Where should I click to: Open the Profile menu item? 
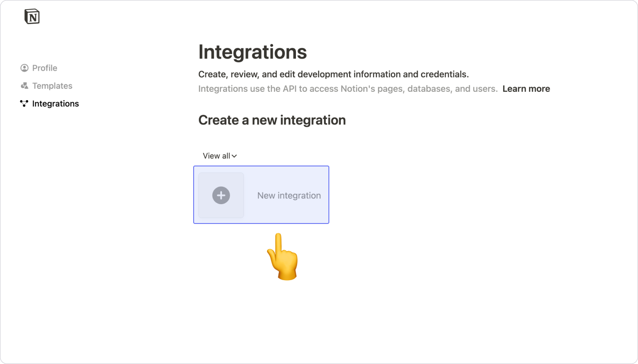coord(45,68)
